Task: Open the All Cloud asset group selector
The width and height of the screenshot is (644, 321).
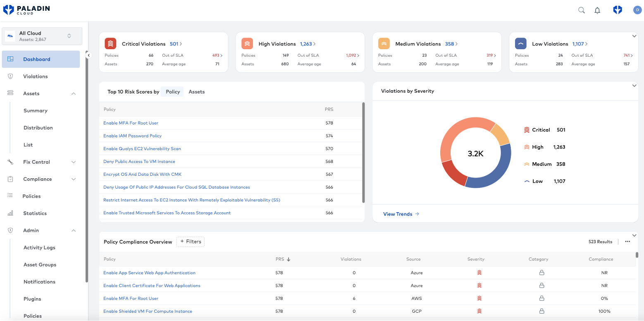Action: [42, 36]
